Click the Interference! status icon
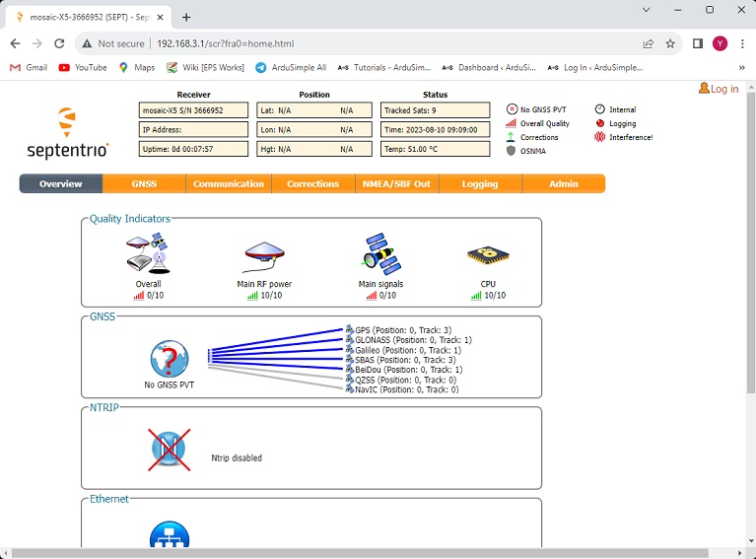The height and width of the screenshot is (559, 756). point(599,137)
